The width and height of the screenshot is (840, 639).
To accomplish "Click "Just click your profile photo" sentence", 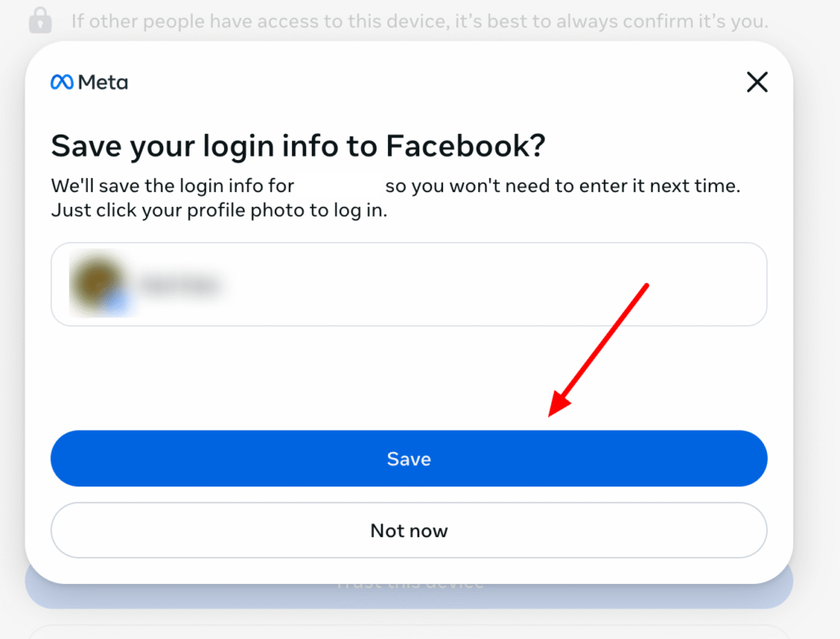I will click(219, 210).
